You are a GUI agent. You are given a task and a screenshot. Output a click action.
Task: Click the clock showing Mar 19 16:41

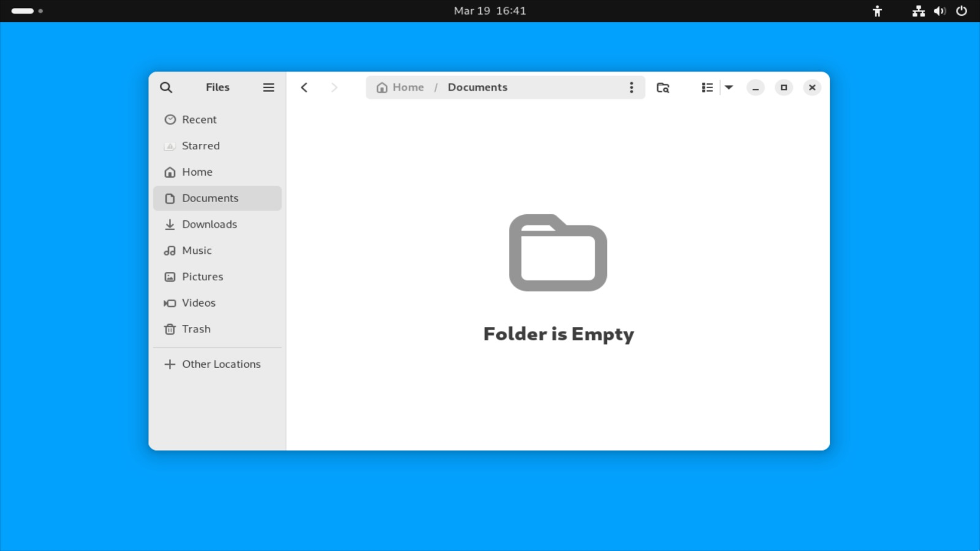[x=489, y=10]
